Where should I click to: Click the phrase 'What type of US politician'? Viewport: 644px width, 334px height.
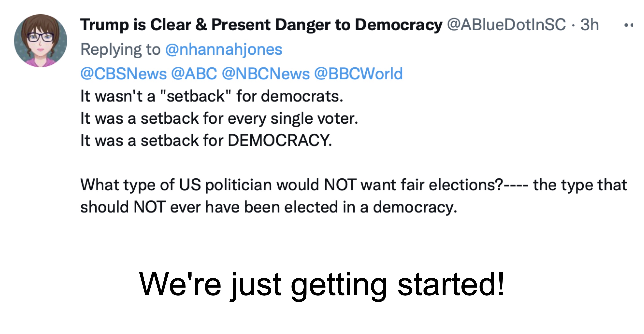point(141,185)
